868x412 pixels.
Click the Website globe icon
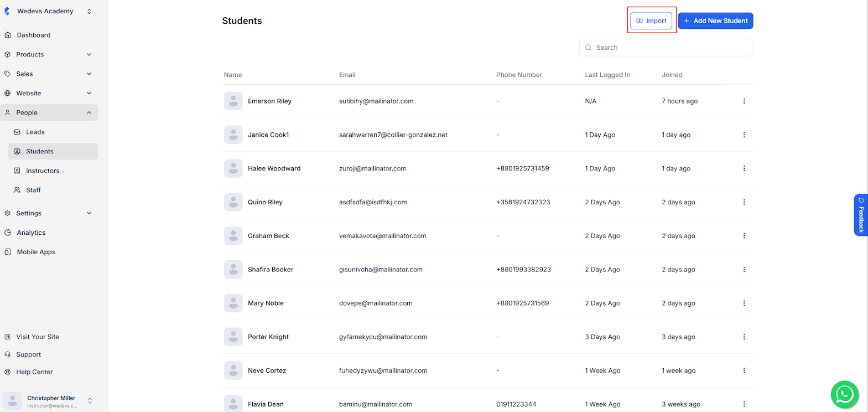point(8,93)
